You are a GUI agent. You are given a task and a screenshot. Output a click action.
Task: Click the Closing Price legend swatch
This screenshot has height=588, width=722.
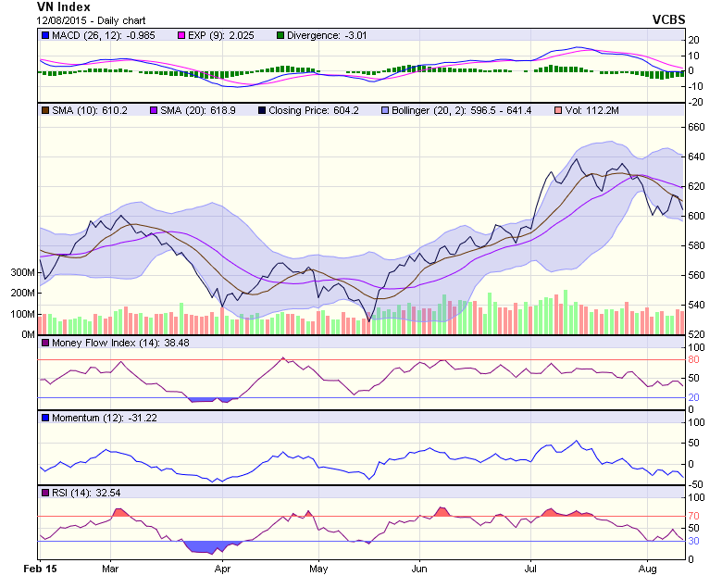click(x=260, y=110)
